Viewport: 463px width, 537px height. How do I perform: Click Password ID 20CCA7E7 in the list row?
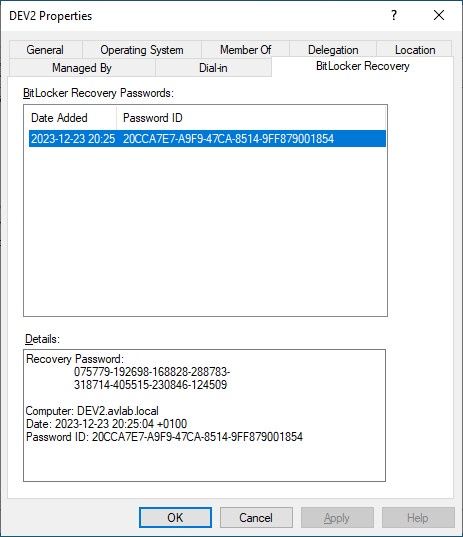[x=228, y=139]
